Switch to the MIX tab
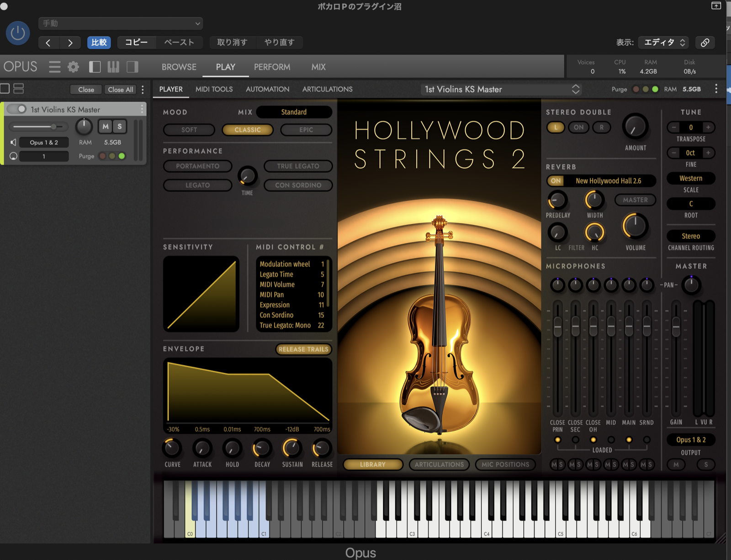This screenshot has height=560, width=731. (x=318, y=67)
